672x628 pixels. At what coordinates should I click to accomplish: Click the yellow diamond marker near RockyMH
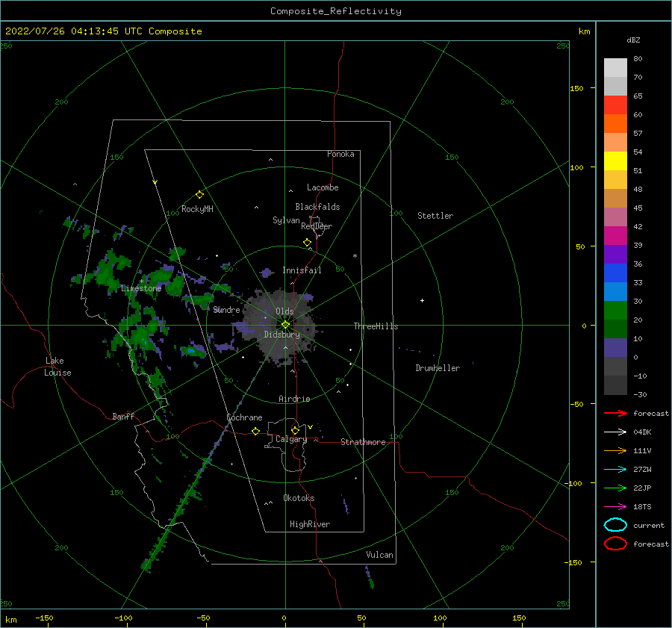coord(199,195)
